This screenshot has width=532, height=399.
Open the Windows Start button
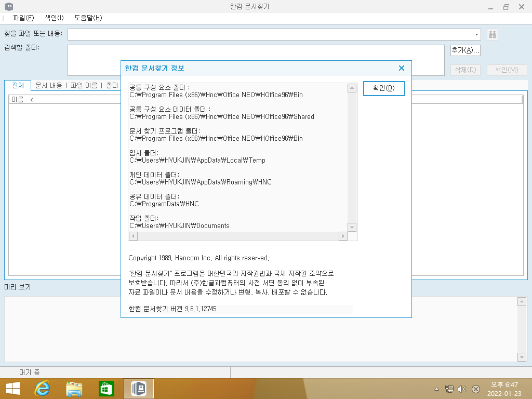pyautogui.click(x=13, y=389)
